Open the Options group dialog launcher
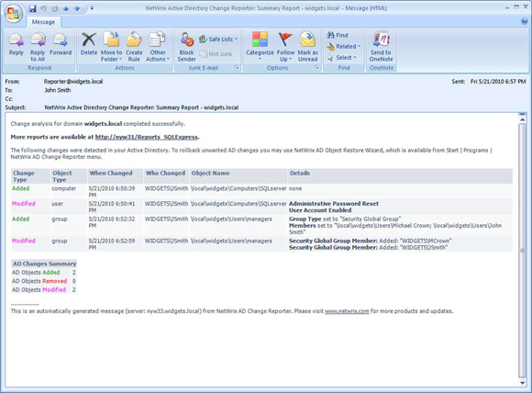532x393 pixels. [316, 68]
